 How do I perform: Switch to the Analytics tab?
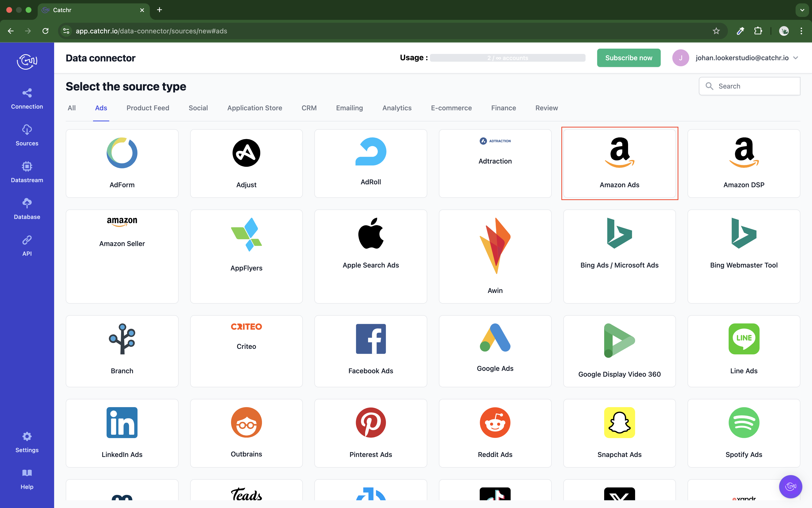pos(397,108)
